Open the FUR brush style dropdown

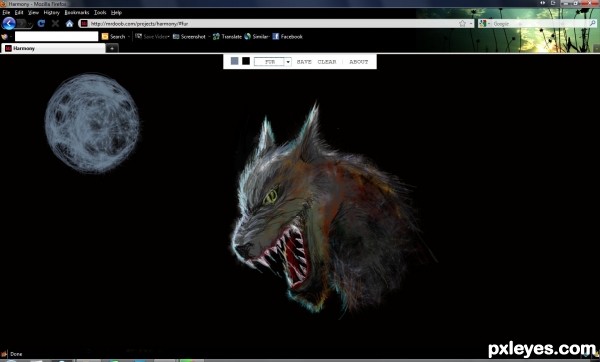pyautogui.click(x=272, y=62)
